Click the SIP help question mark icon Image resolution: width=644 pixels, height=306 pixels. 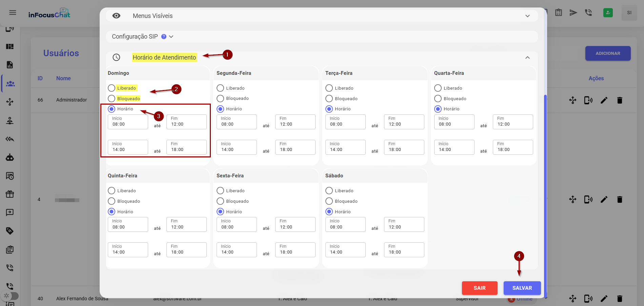click(164, 37)
